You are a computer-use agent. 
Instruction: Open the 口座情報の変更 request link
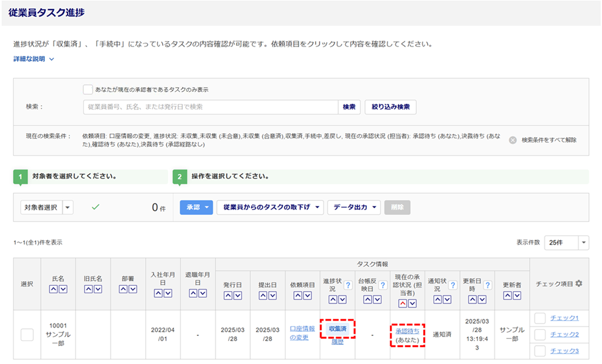[x=302, y=333]
